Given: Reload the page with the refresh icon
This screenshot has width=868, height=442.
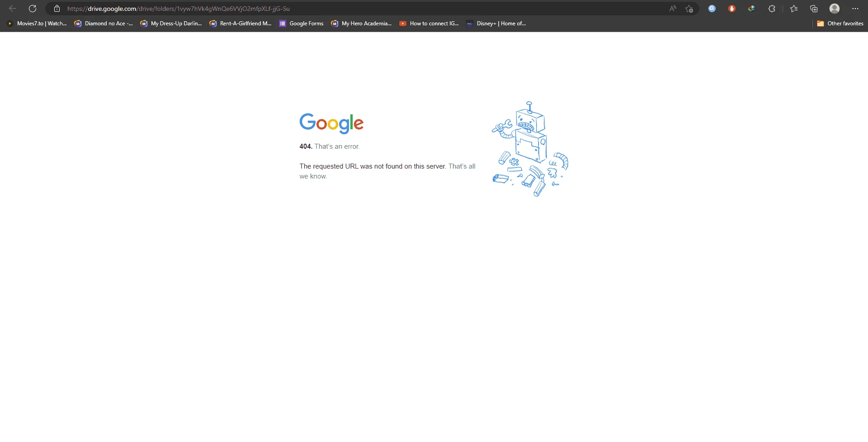Looking at the screenshot, I should [x=33, y=9].
